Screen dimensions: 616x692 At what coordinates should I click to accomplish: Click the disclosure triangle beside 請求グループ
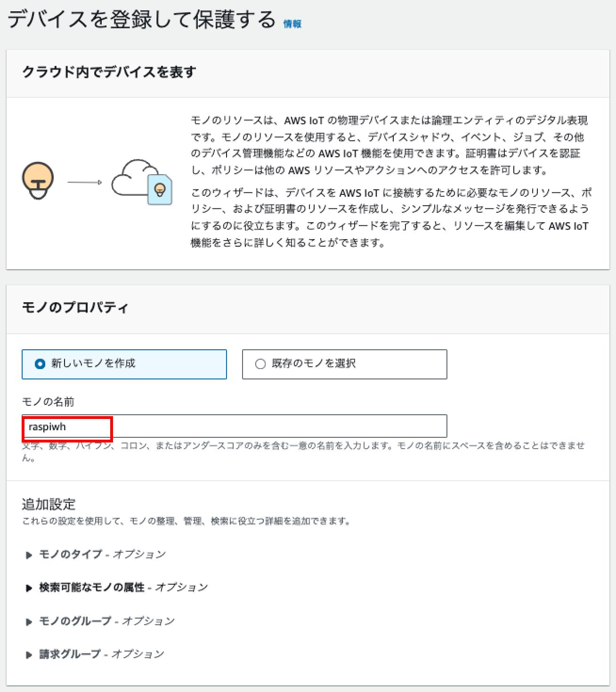point(29,653)
